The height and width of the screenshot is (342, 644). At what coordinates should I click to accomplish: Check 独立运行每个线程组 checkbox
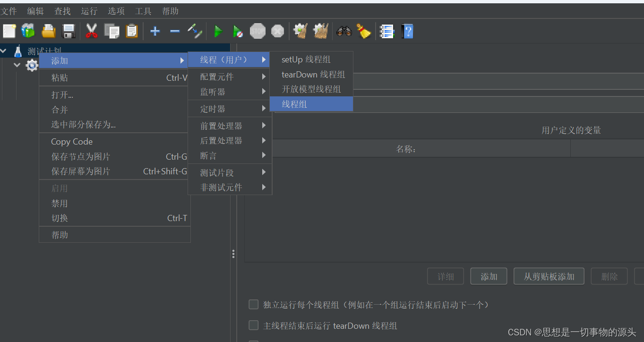(254, 304)
